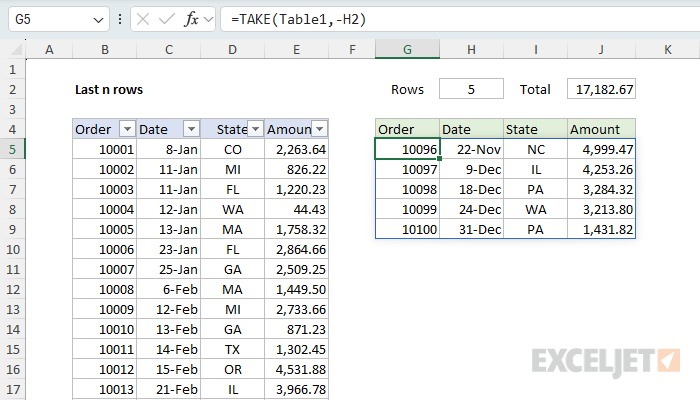Click the fill handle of cell G5
700x400 pixels.
pyautogui.click(x=439, y=158)
